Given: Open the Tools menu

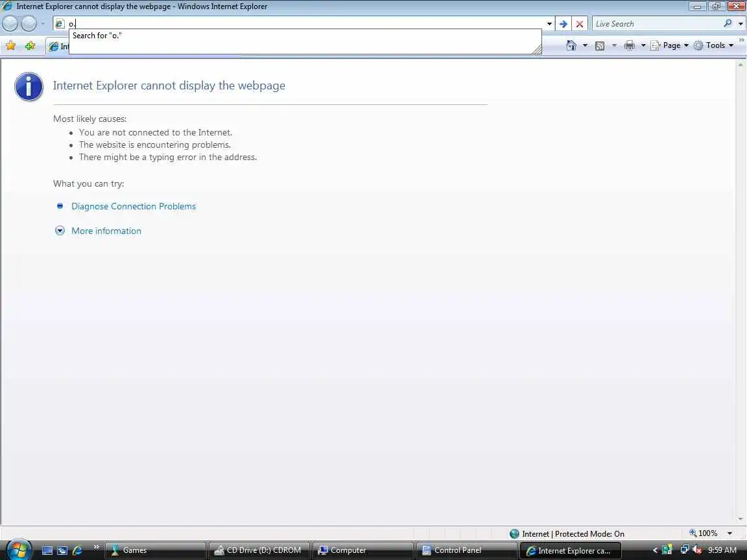Looking at the screenshot, I should 713,45.
